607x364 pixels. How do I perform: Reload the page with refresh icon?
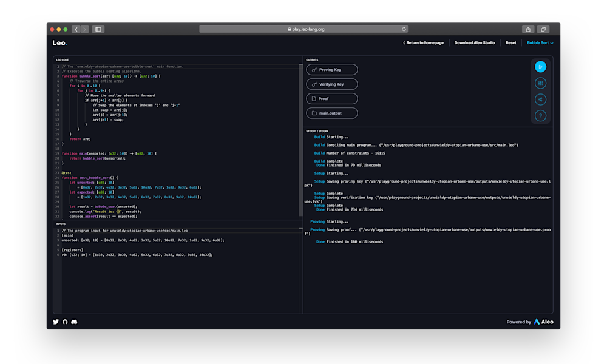(x=404, y=29)
